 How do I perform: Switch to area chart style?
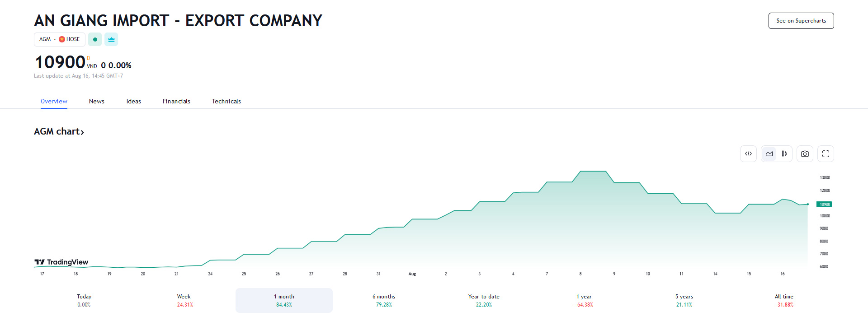769,154
